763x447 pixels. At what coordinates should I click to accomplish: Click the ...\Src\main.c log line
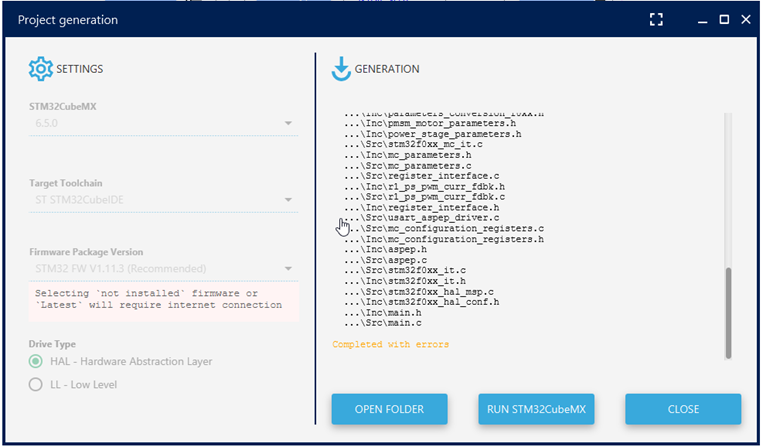(x=383, y=323)
